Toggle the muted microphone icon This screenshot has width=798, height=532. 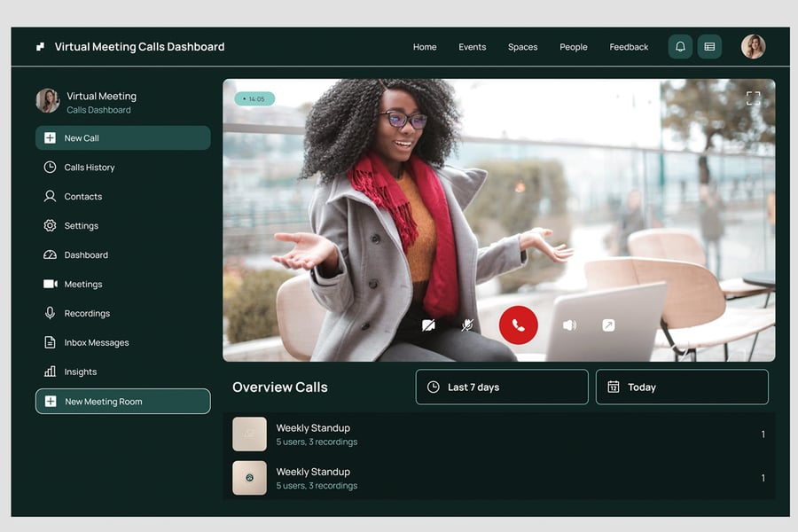click(x=467, y=325)
